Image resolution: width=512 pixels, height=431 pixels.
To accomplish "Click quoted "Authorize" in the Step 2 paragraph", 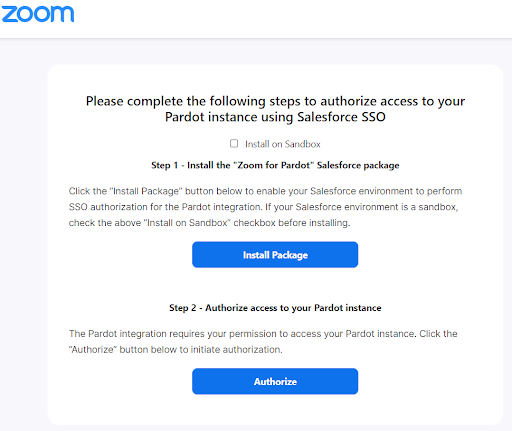I will pyautogui.click(x=93, y=349).
